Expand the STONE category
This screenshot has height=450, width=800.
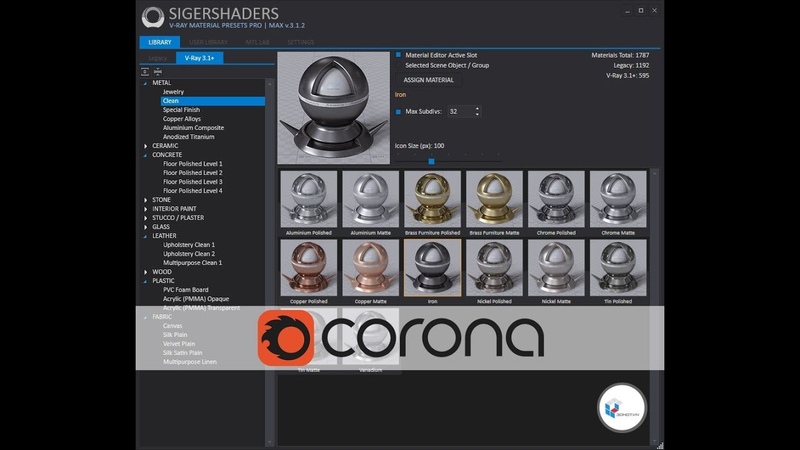145,200
